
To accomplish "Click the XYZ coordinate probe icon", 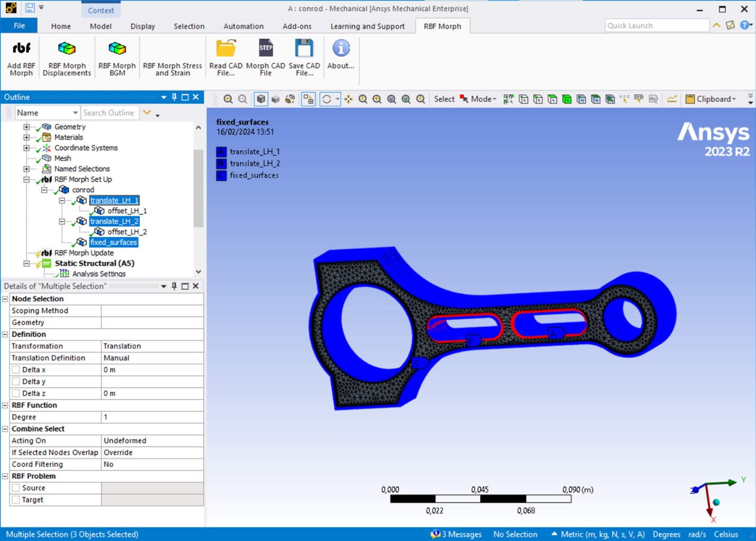I will pyautogui.click(x=625, y=99).
